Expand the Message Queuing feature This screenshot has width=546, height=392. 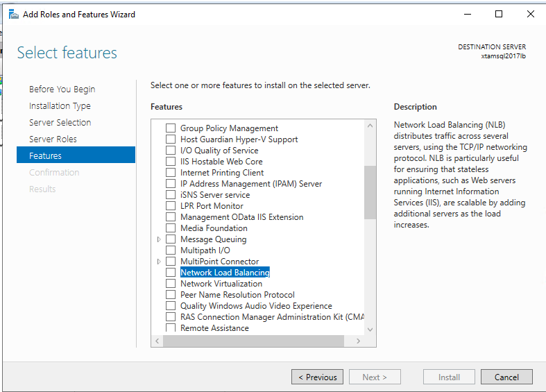coord(159,239)
